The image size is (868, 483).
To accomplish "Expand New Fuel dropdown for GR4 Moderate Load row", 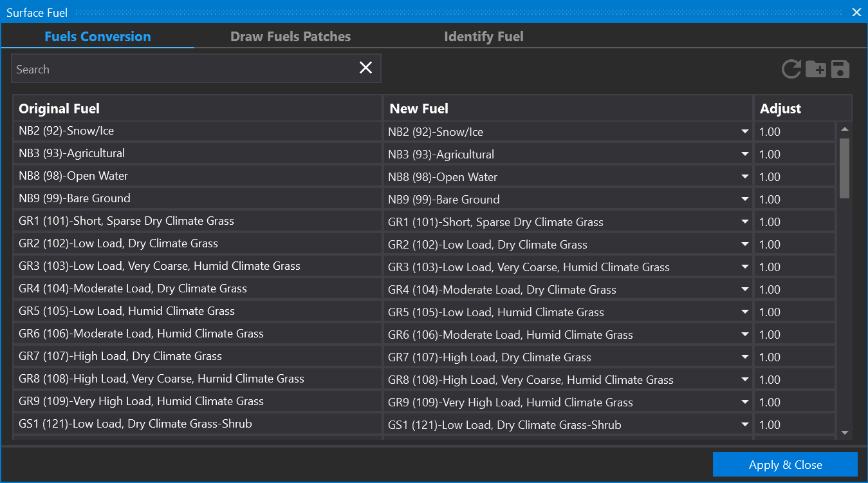I will click(x=745, y=290).
